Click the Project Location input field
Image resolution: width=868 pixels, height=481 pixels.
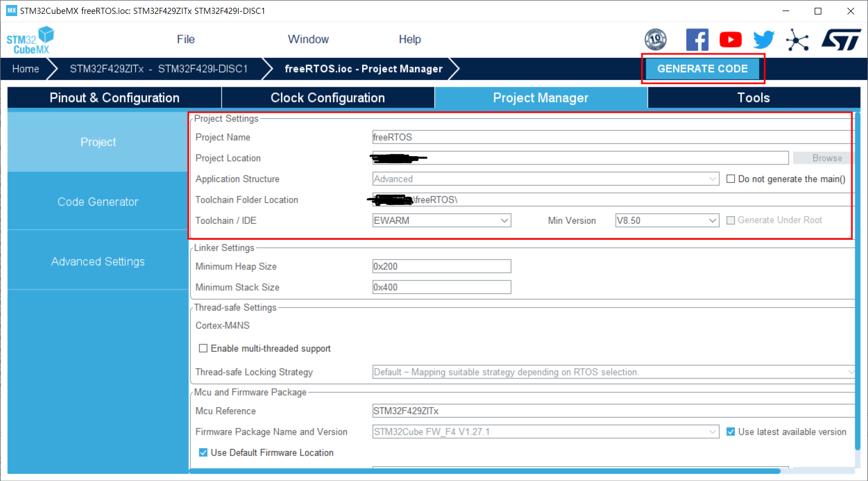[580, 158]
